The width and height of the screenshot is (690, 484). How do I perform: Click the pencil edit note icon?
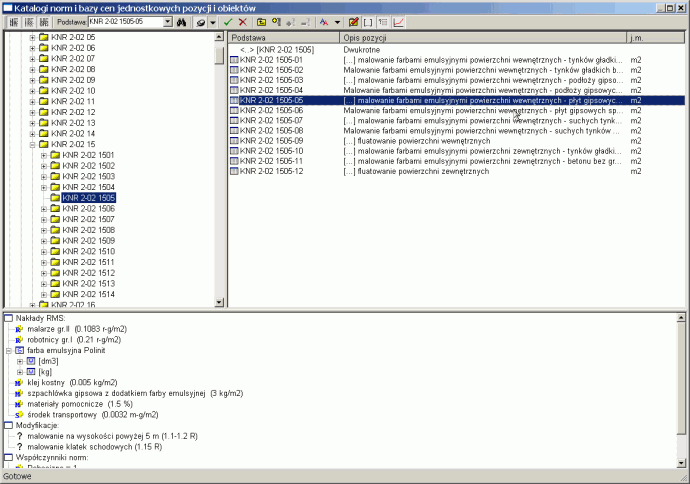(353, 21)
